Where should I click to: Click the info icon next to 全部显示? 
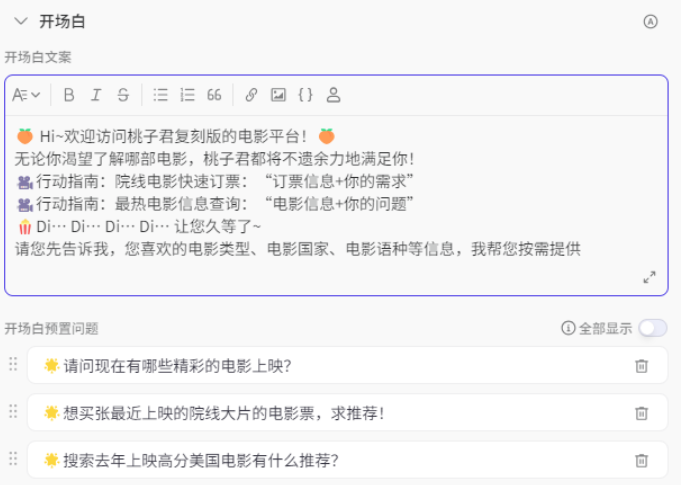(568, 328)
